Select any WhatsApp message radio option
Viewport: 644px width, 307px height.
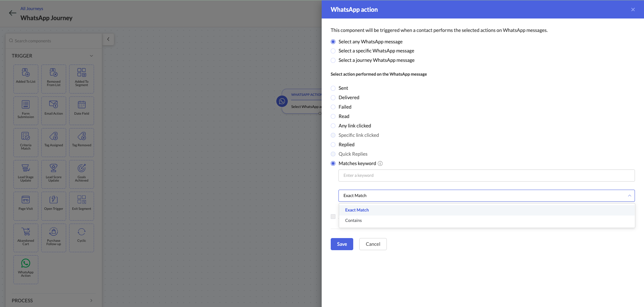(x=333, y=42)
